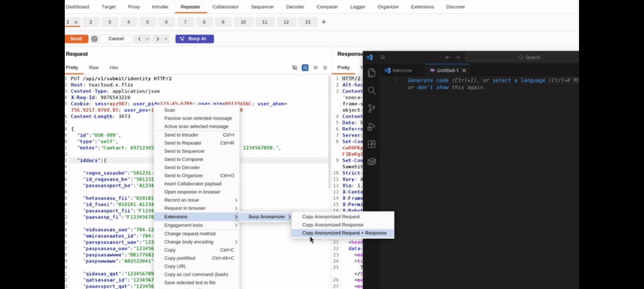Click Repeater settings gear icon
The image size is (644, 289).
pos(94,39)
